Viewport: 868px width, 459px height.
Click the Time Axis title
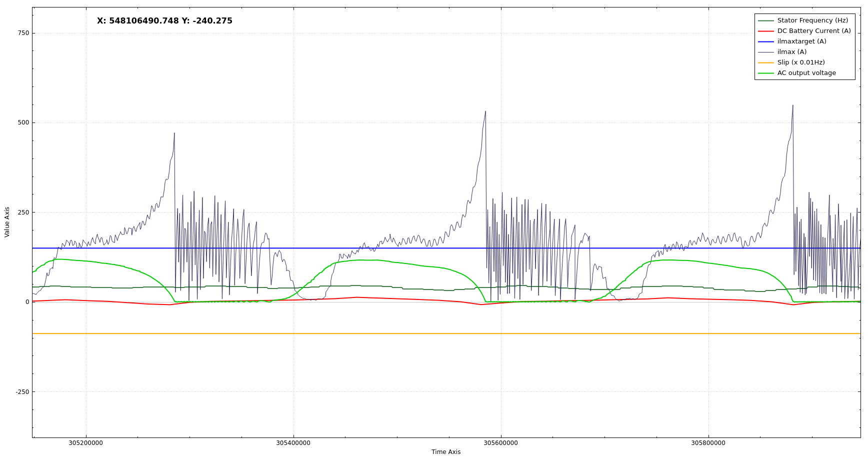[446, 452]
